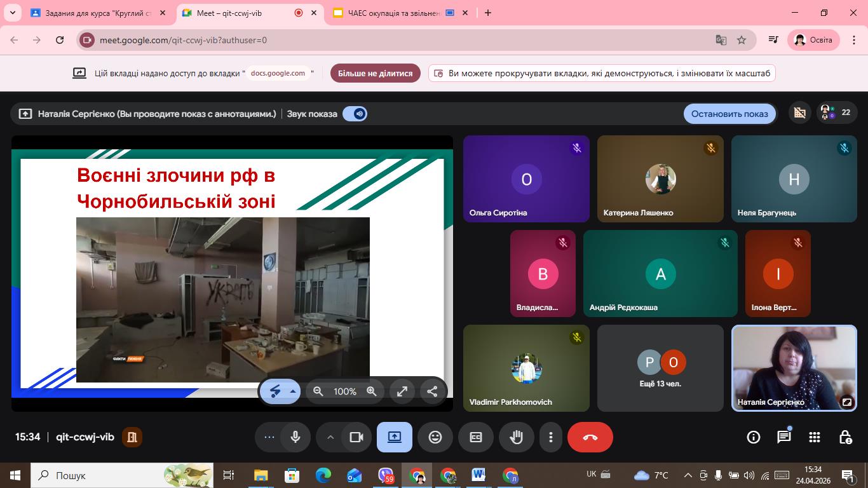The height and width of the screenshot is (488, 868).
Task: Click the raise hand icon
Action: tap(516, 437)
